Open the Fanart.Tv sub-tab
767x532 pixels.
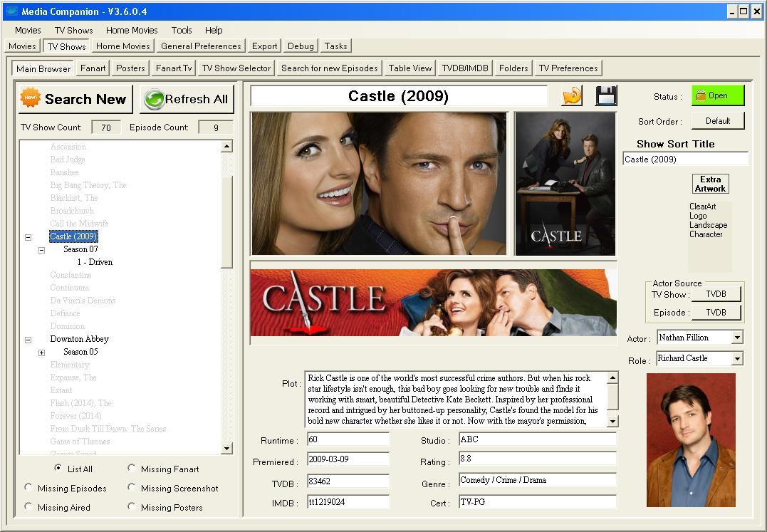[x=174, y=68]
